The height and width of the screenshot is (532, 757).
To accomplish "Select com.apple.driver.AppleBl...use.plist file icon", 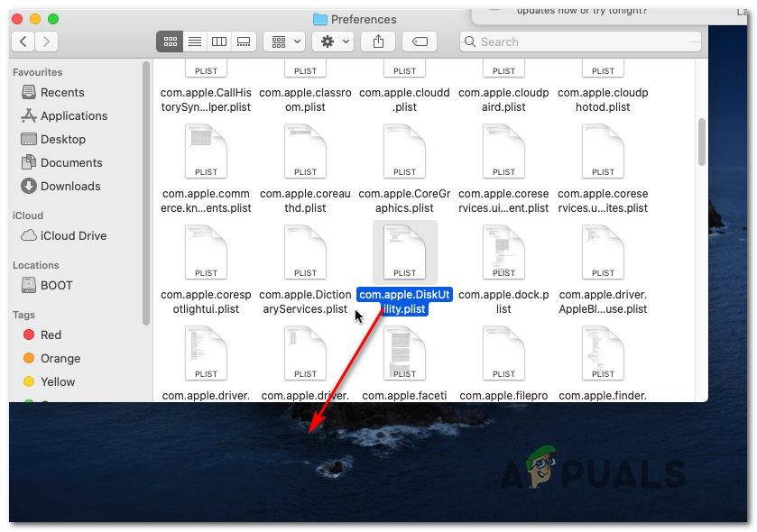I will 603,252.
